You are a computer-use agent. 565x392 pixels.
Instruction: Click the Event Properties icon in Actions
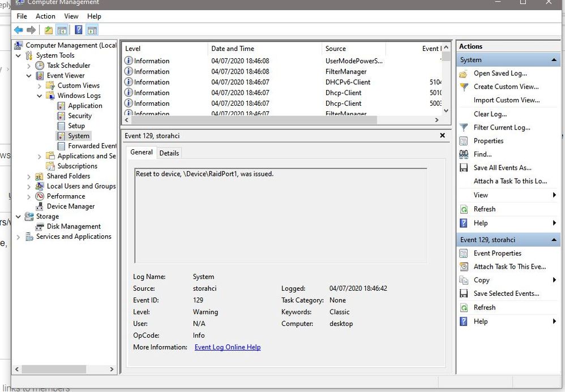[x=464, y=253]
